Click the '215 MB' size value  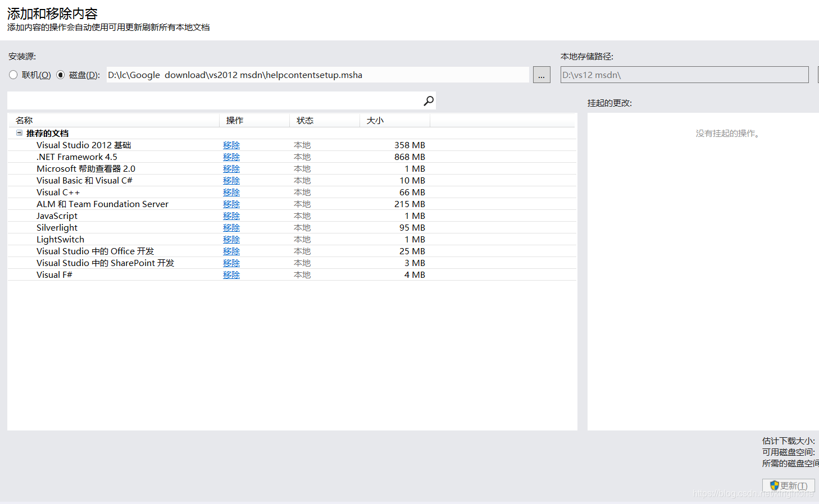coord(410,204)
